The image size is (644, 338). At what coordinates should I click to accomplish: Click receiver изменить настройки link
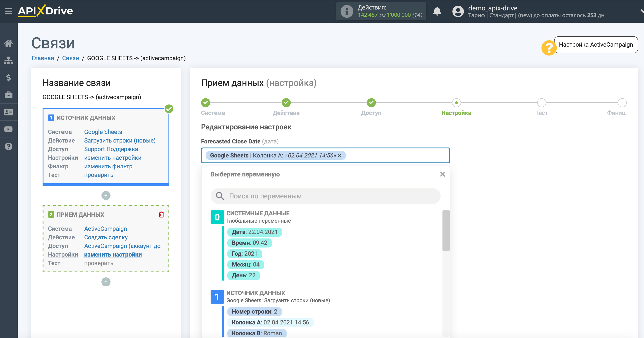[113, 255]
